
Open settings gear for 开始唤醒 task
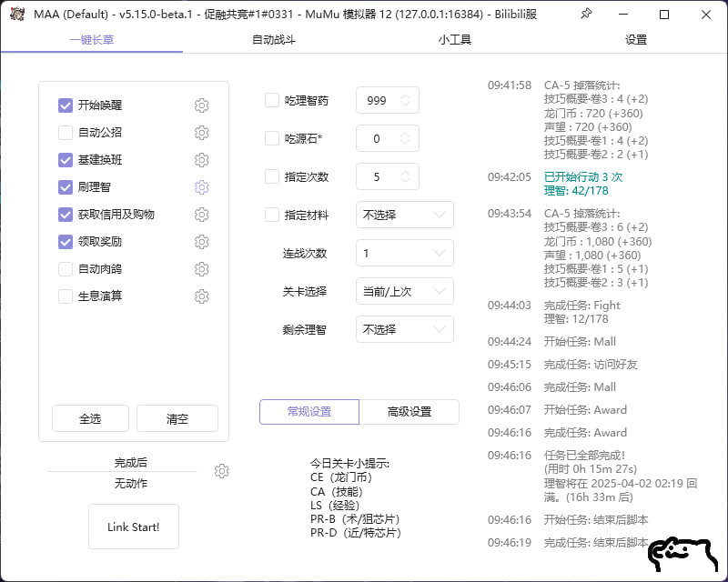click(202, 105)
